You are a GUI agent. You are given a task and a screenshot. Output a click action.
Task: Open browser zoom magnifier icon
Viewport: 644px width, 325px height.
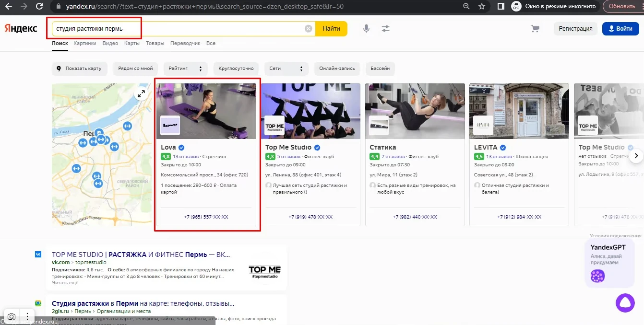click(466, 7)
